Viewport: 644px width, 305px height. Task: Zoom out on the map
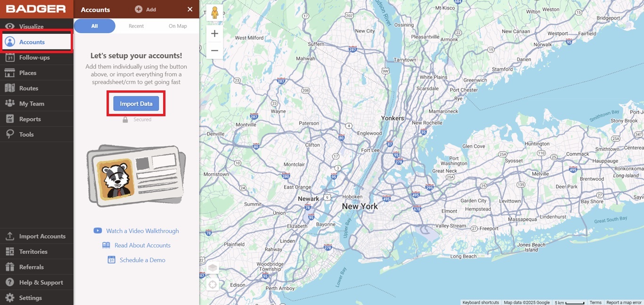pos(215,50)
